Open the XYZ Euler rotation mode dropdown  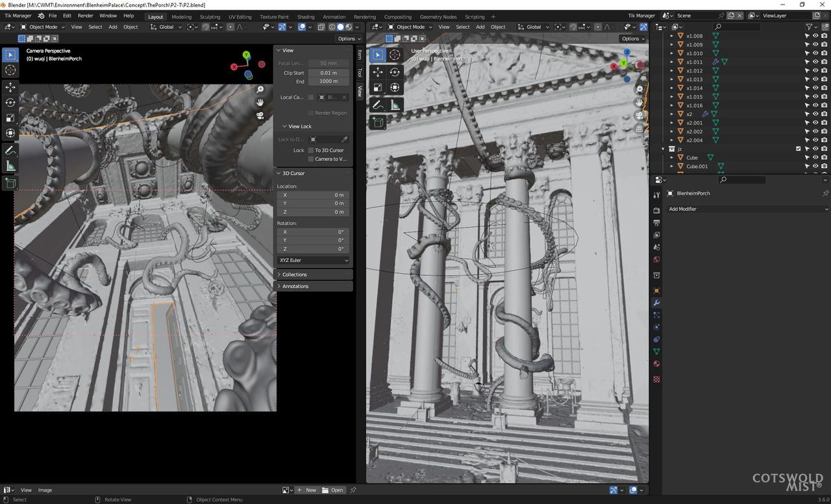314,260
